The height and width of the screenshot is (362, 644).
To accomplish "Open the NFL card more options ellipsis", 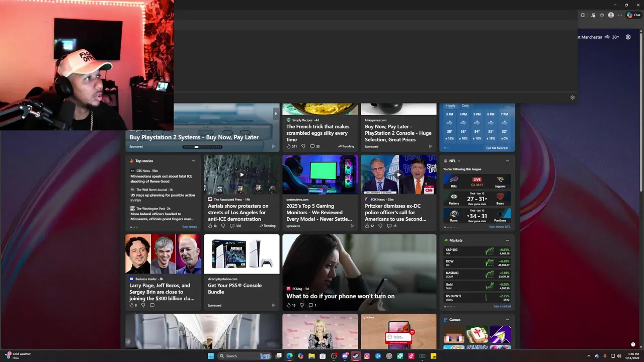I will [x=507, y=161].
